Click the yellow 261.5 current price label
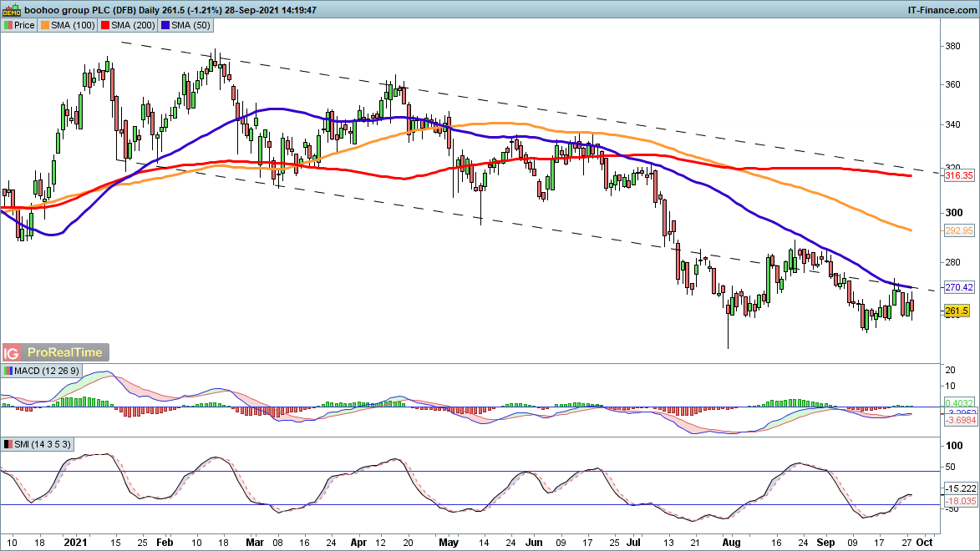This screenshot has width=980, height=551. 957,311
